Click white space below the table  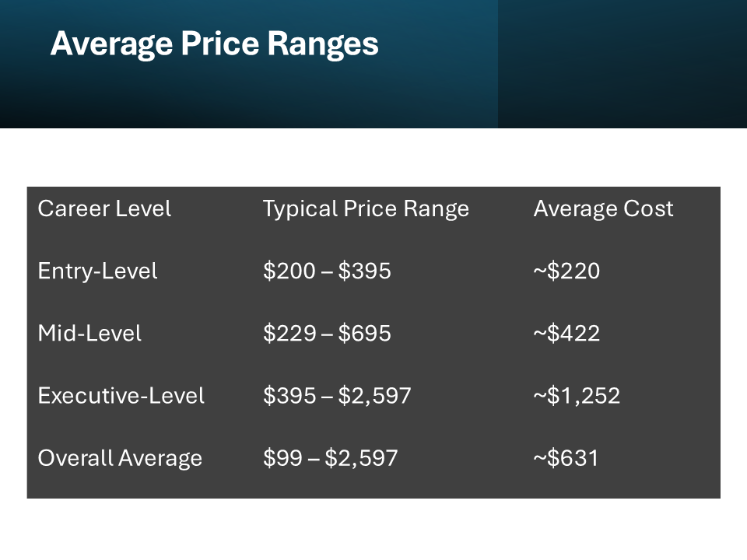373,529
